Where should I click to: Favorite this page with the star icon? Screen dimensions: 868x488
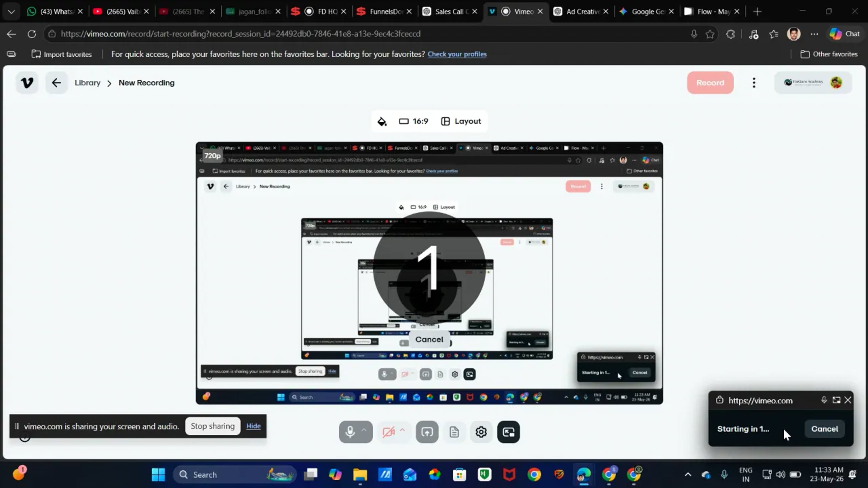coord(710,34)
